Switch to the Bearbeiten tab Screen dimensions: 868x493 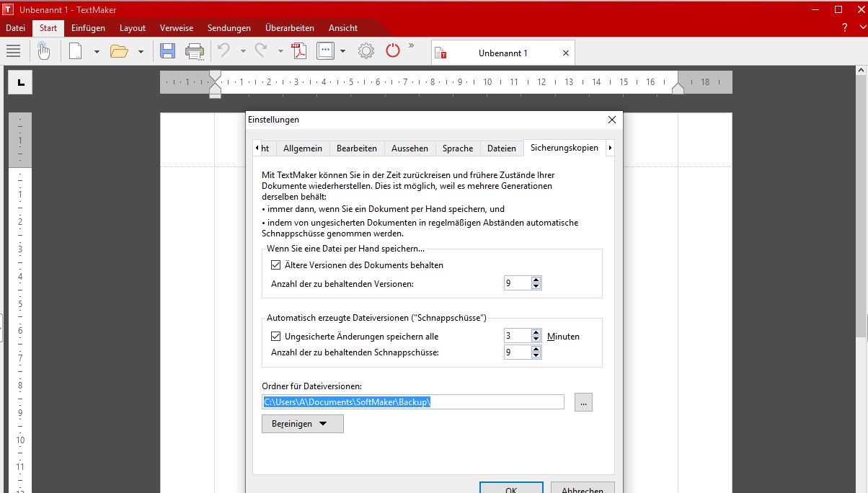click(357, 148)
